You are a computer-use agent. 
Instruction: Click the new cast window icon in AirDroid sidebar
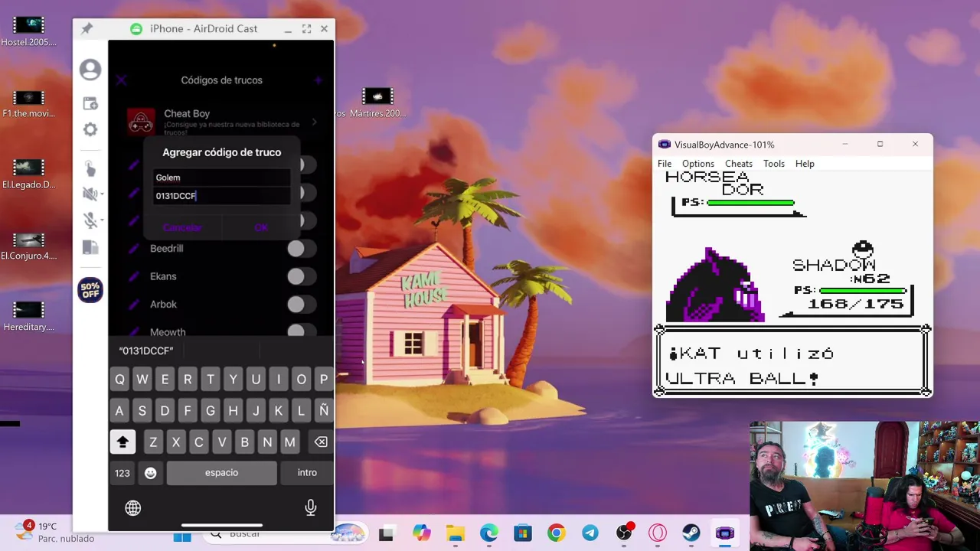pyautogui.click(x=90, y=103)
